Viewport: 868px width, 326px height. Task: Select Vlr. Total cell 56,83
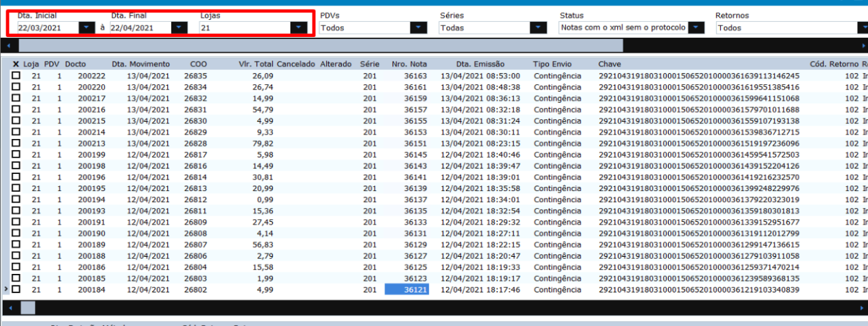click(262, 245)
